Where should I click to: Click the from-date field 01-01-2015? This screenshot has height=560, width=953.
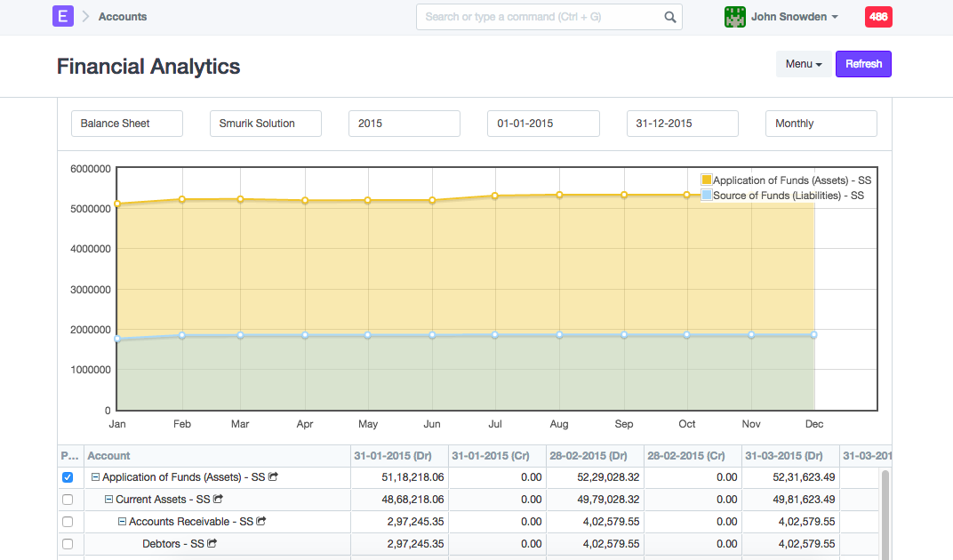(543, 124)
